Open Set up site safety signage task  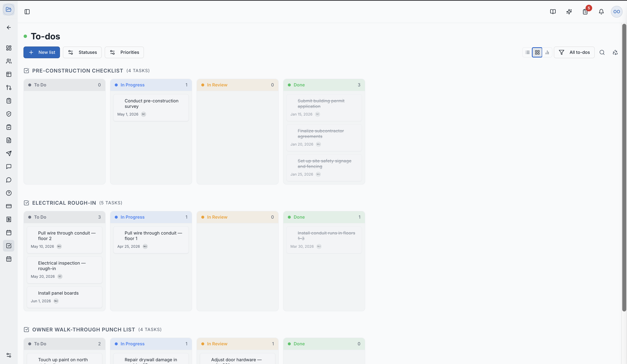(324, 168)
